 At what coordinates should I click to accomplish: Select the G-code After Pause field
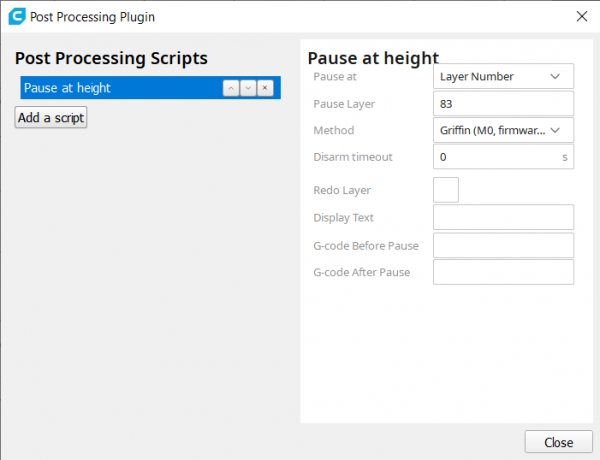503,272
